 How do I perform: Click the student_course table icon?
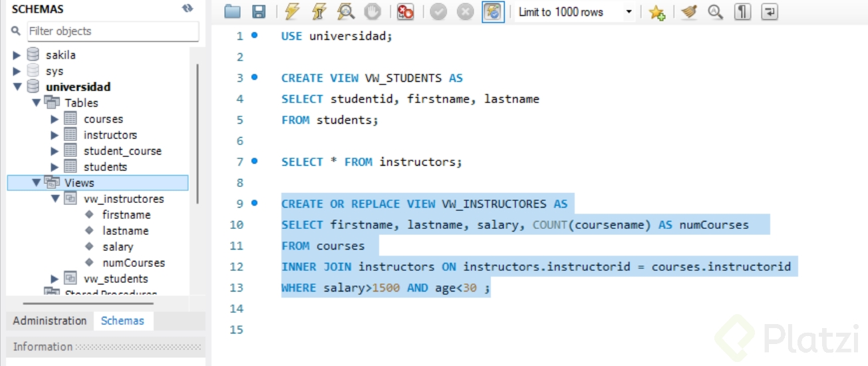[x=71, y=151]
